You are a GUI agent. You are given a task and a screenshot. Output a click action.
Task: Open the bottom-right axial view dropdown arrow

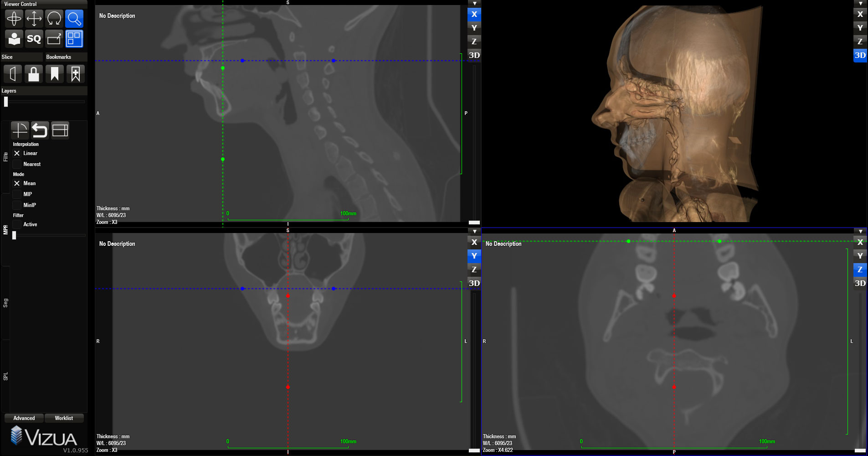[860, 232]
